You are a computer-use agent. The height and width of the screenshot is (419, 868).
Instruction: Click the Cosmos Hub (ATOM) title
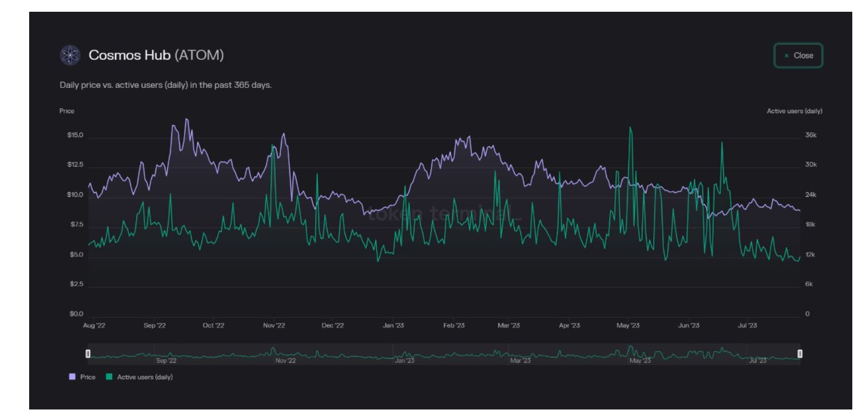coord(156,55)
